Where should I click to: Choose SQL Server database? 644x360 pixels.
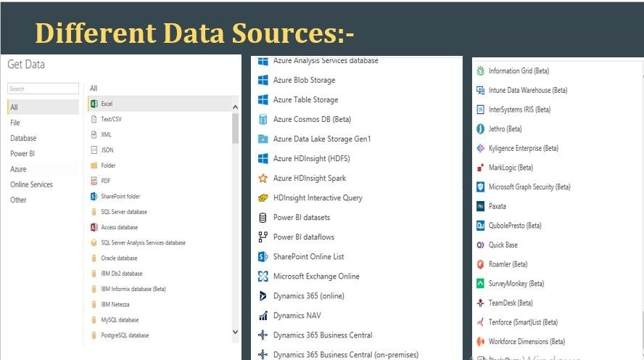point(124,212)
